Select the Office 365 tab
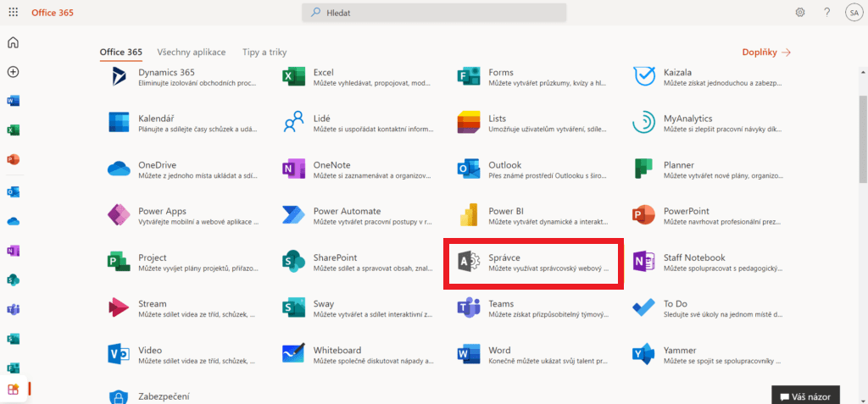 click(120, 52)
